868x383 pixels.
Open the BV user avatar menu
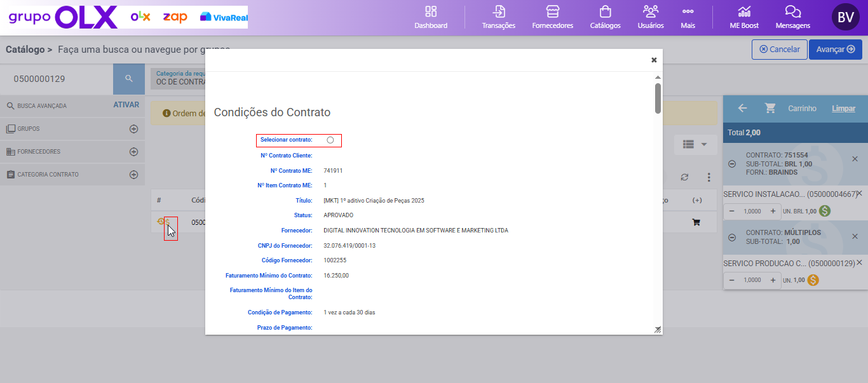pos(845,17)
